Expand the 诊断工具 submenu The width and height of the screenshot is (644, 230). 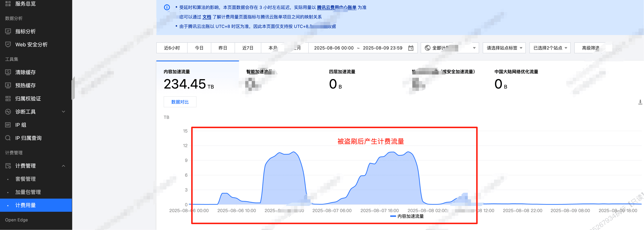63,112
